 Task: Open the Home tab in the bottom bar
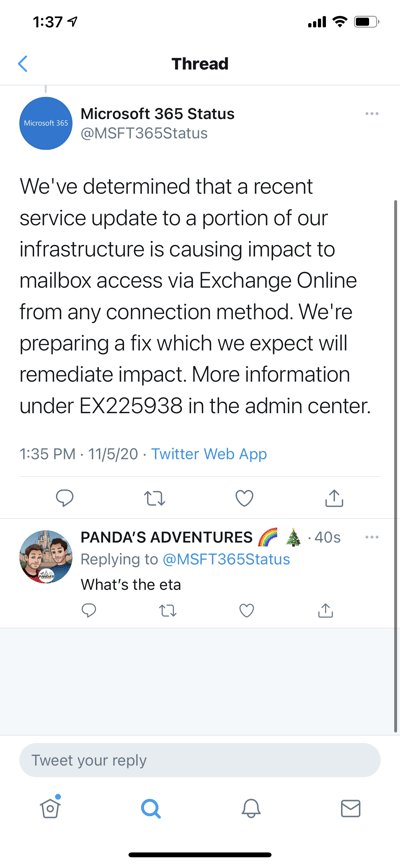pyautogui.click(x=50, y=808)
